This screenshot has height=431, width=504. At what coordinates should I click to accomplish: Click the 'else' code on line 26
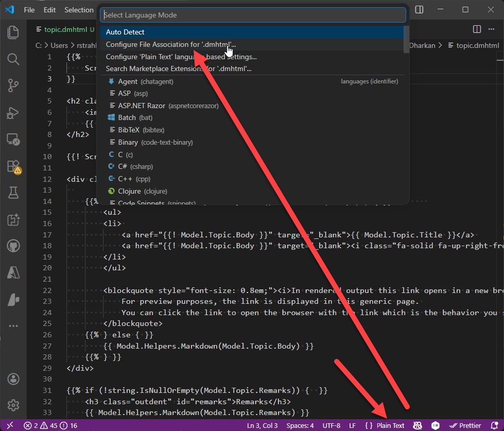tap(121, 335)
